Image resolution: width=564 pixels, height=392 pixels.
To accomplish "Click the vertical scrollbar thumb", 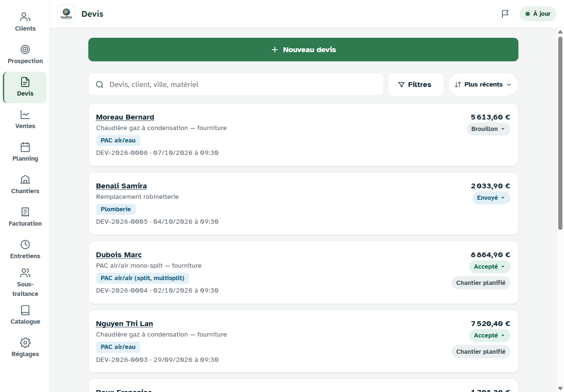I will tap(560, 132).
